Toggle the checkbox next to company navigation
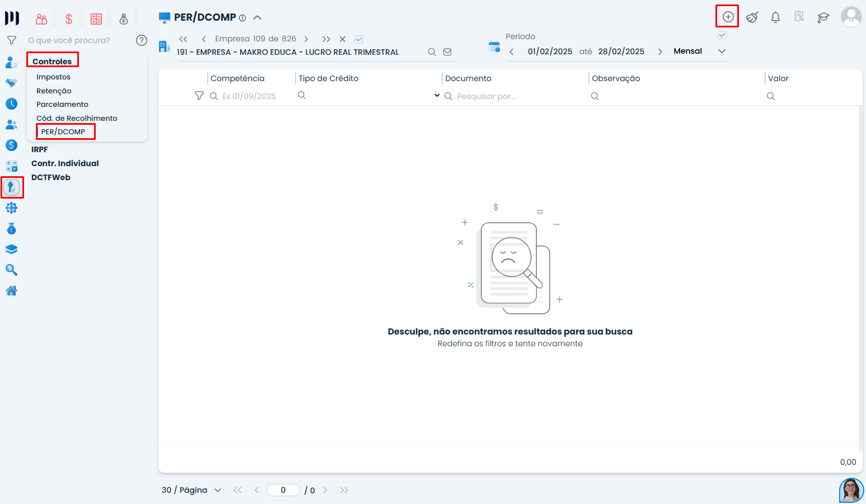 (359, 39)
